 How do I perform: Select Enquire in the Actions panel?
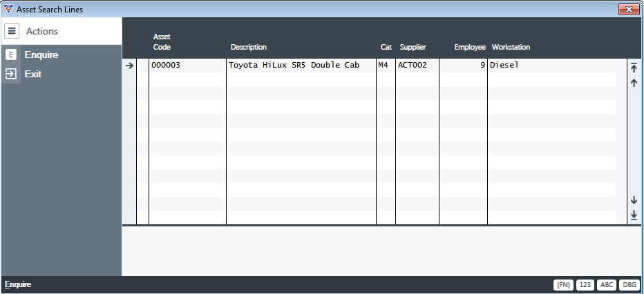click(x=41, y=55)
